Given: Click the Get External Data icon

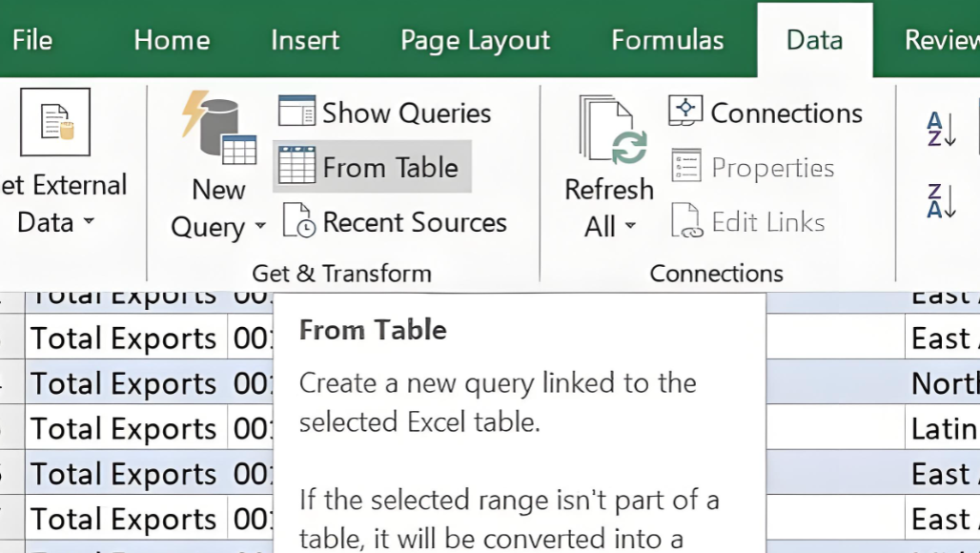Looking at the screenshot, I should tap(54, 122).
